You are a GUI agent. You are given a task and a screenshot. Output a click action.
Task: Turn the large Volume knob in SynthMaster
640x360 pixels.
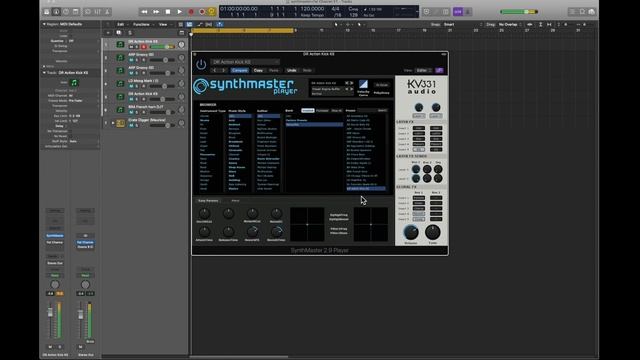pyautogui.click(x=411, y=232)
